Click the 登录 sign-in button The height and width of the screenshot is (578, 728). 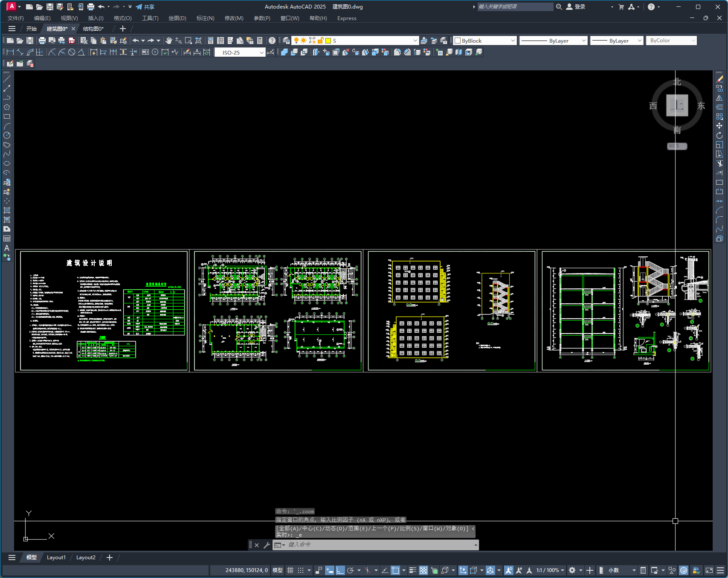tap(576, 7)
